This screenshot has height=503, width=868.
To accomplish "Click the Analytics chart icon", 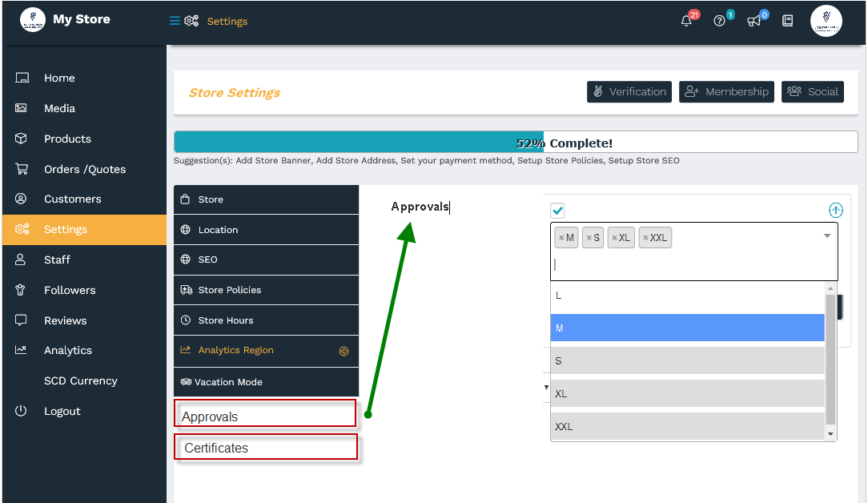I will coord(21,349).
